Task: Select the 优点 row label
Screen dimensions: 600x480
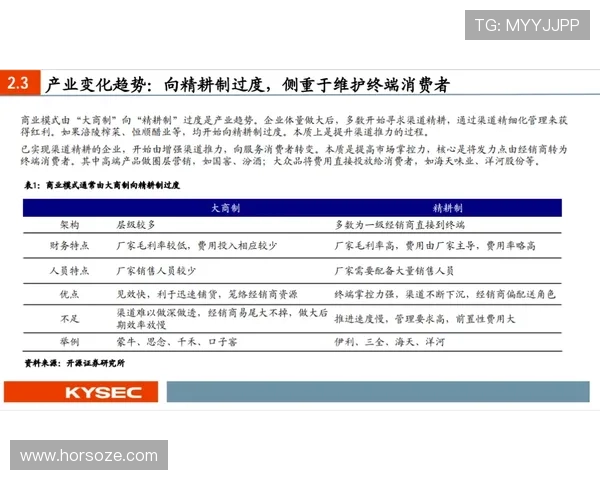Action: (69, 294)
